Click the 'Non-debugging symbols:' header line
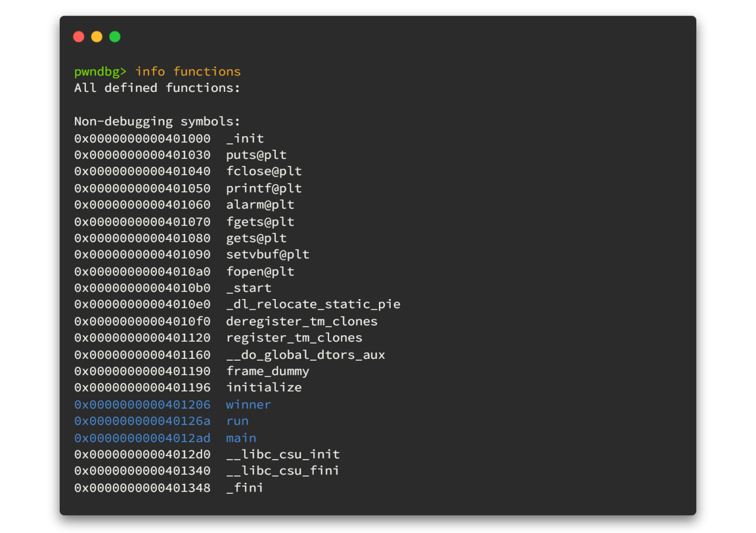Viewport: 756px width, 533px height. [x=157, y=121]
